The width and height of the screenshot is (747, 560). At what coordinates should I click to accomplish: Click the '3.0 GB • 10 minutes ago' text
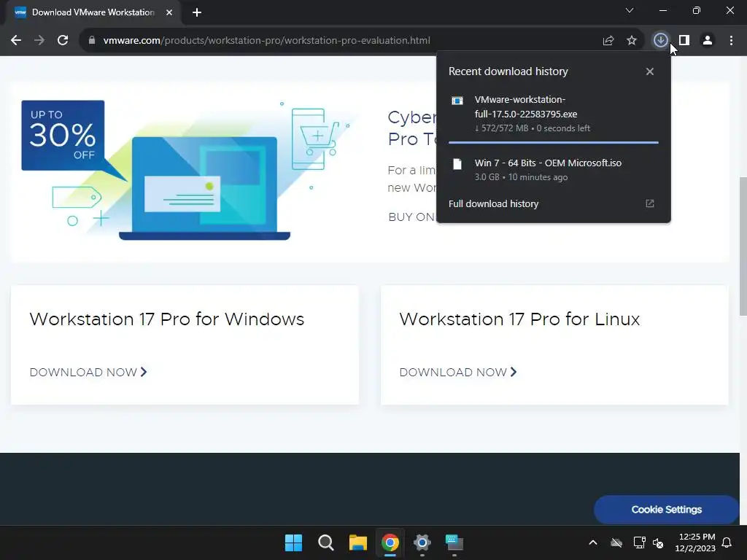(x=521, y=177)
